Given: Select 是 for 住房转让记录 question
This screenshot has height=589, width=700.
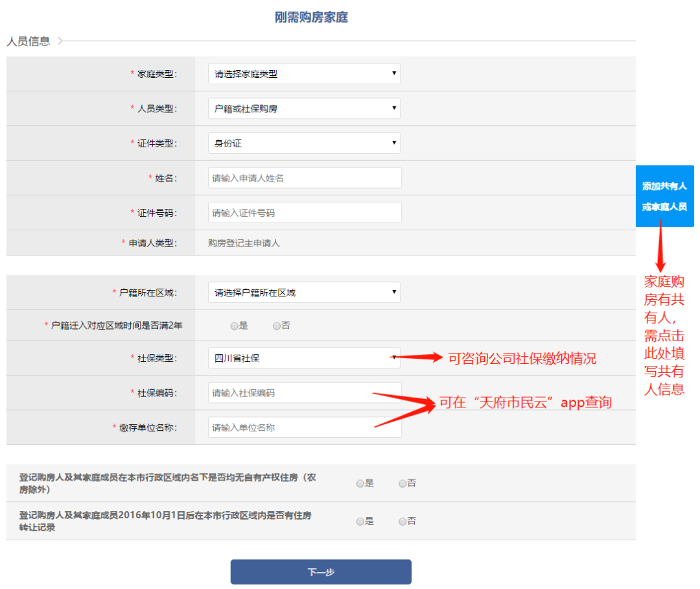Looking at the screenshot, I should click(x=360, y=522).
